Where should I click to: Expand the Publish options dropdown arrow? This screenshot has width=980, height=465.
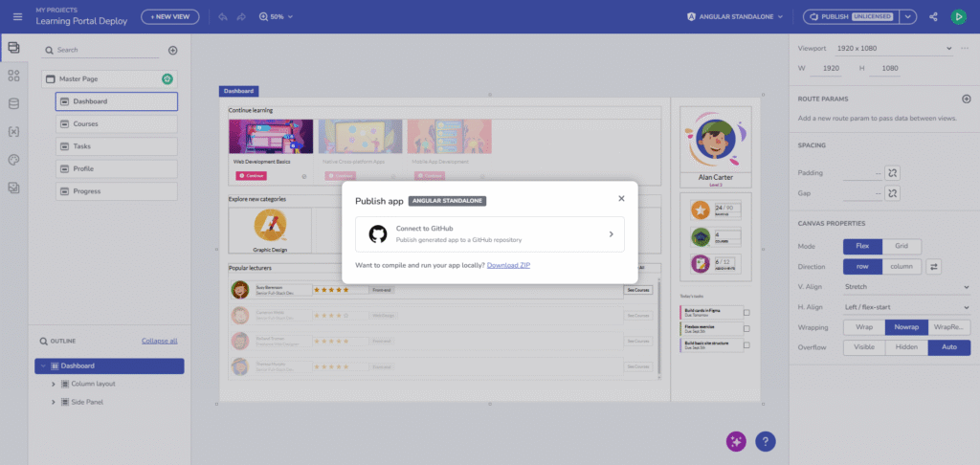[x=907, y=17]
